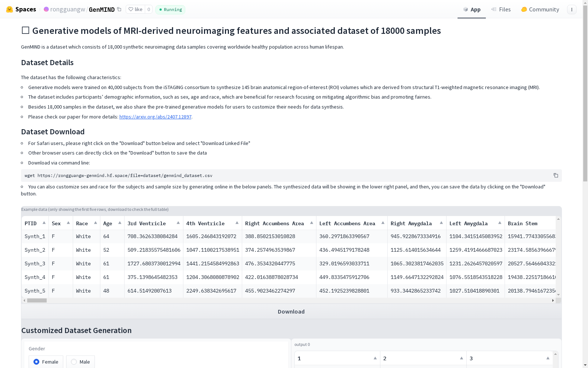Click the table horizontal scrollbar thumb
Screen dimensions: 588x368
[37, 300]
